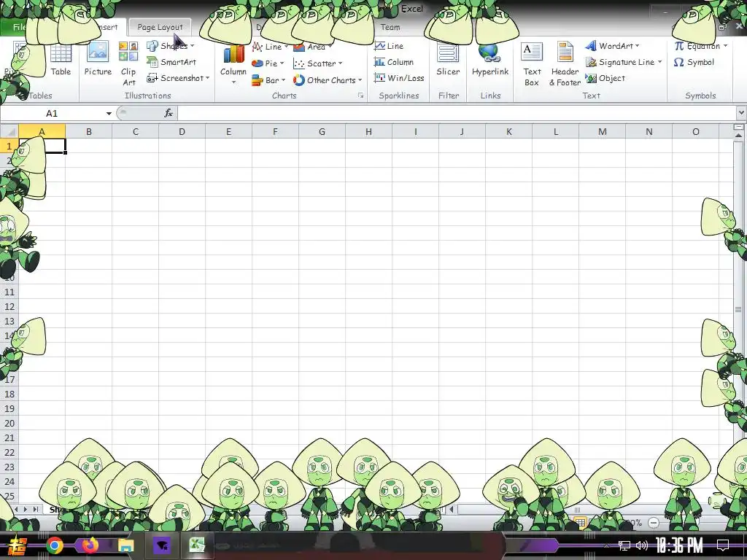Switch to Excel taskbar icon

(x=197, y=545)
